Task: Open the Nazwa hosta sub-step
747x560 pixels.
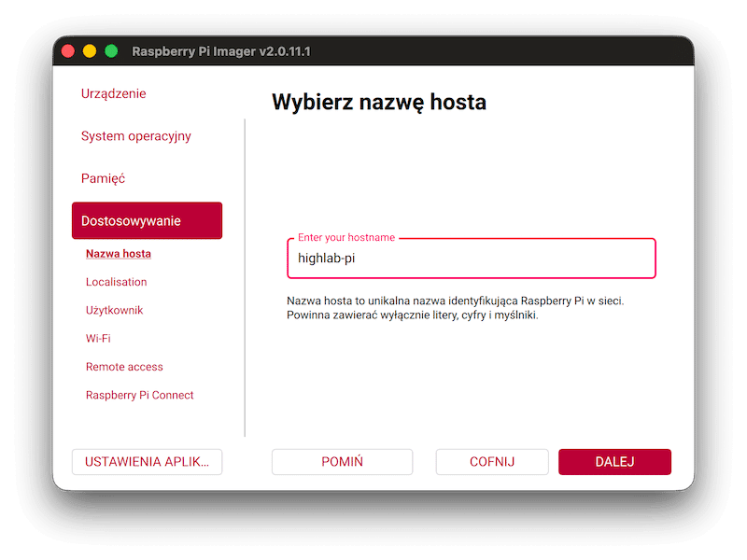Action: [x=119, y=254]
